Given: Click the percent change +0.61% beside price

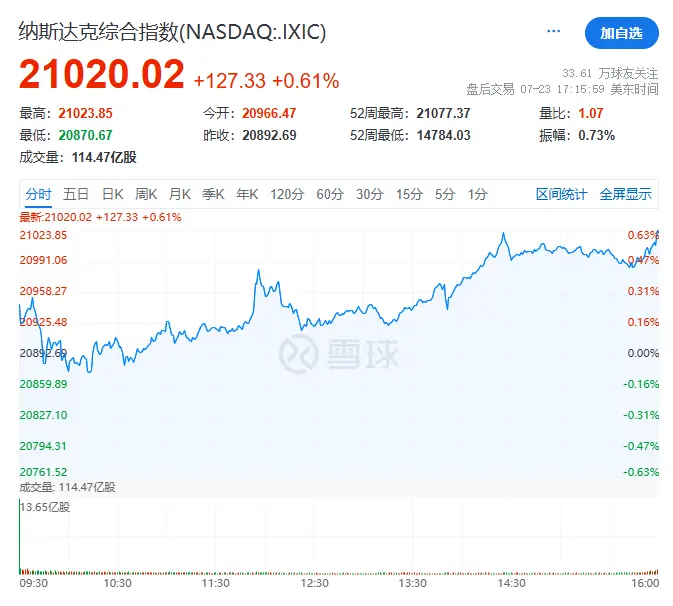Looking at the screenshot, I should (306, 81).
